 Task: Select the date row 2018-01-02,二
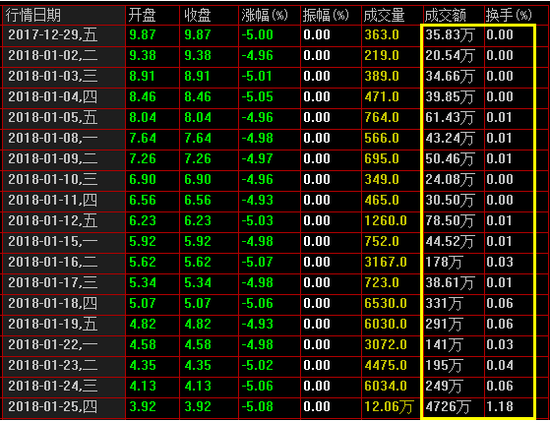[53, 55]
